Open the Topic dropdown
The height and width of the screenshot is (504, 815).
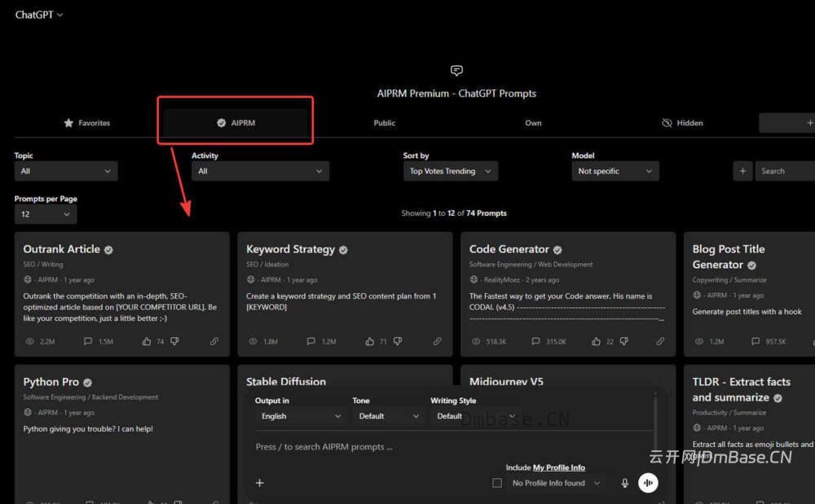point(66,171)
